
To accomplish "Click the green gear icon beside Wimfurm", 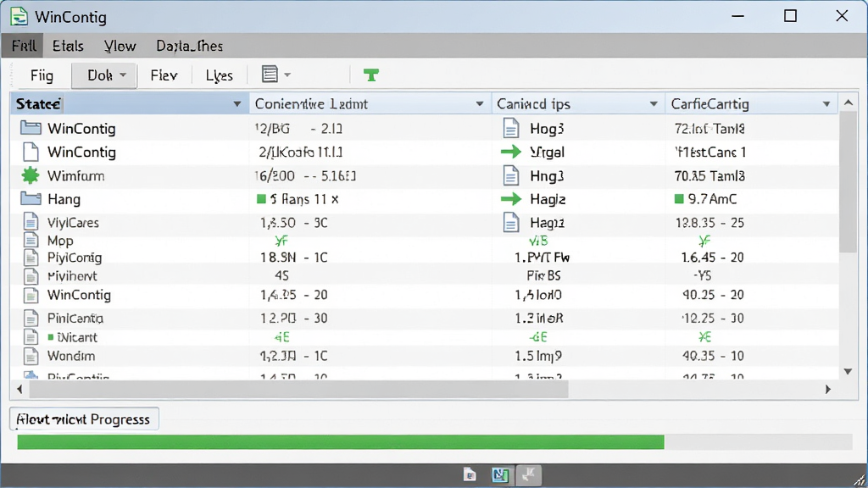I will [31, 175].
